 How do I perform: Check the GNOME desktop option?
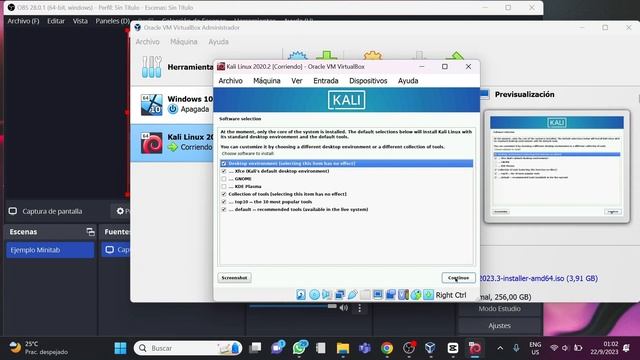(224, 179)
